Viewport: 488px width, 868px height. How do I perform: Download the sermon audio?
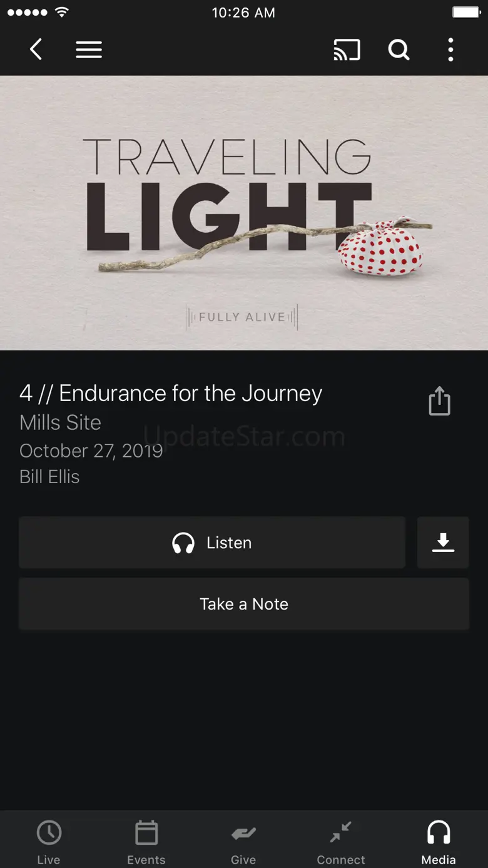point(443,543)
